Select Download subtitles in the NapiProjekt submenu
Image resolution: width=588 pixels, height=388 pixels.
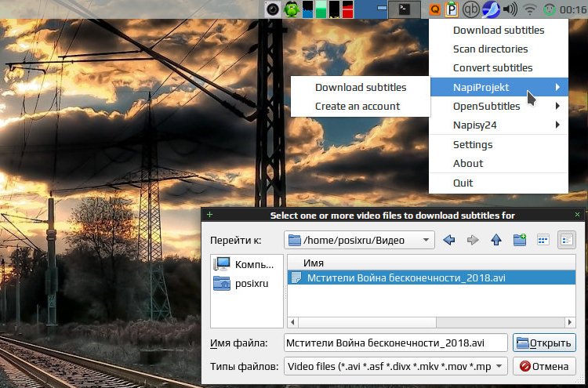click(361, 87)
